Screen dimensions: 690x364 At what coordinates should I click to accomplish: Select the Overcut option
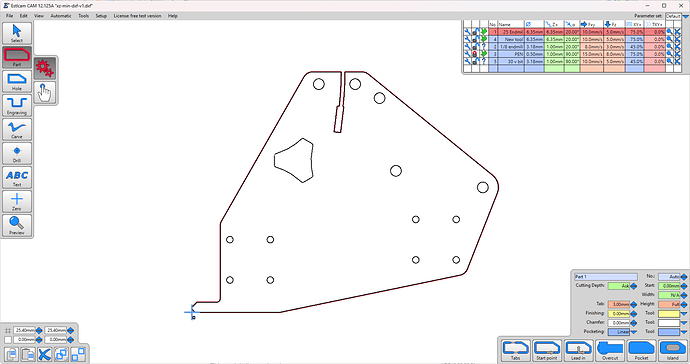(x=610, y=351)
